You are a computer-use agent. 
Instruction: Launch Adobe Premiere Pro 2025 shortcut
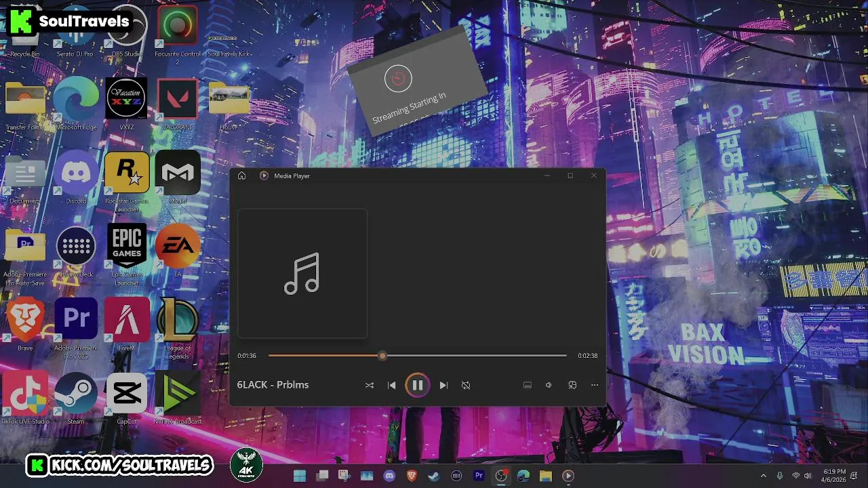tap(76, 328)
